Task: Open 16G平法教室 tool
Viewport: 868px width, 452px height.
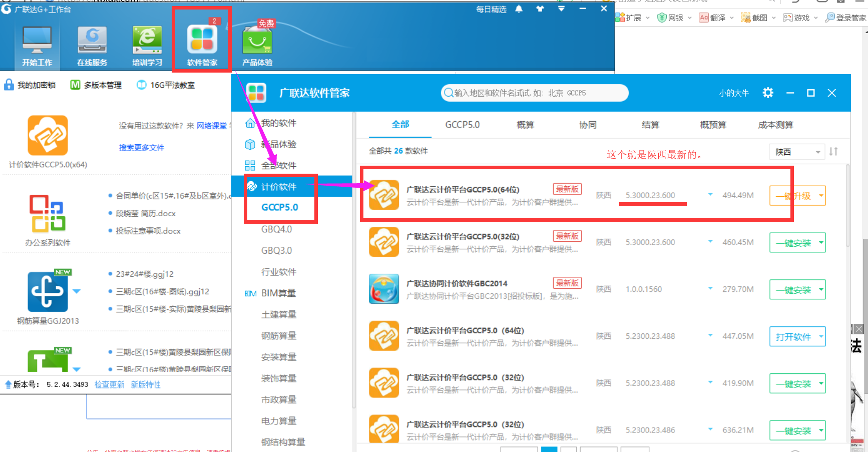Action: [x=166, y=85]
